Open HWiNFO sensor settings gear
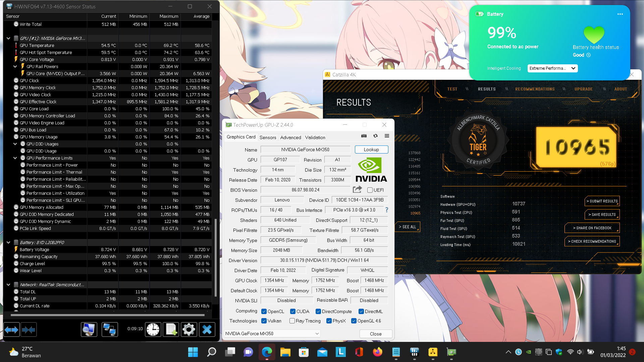The height and width of the screenshot is (362, 644). coord(189,330)
